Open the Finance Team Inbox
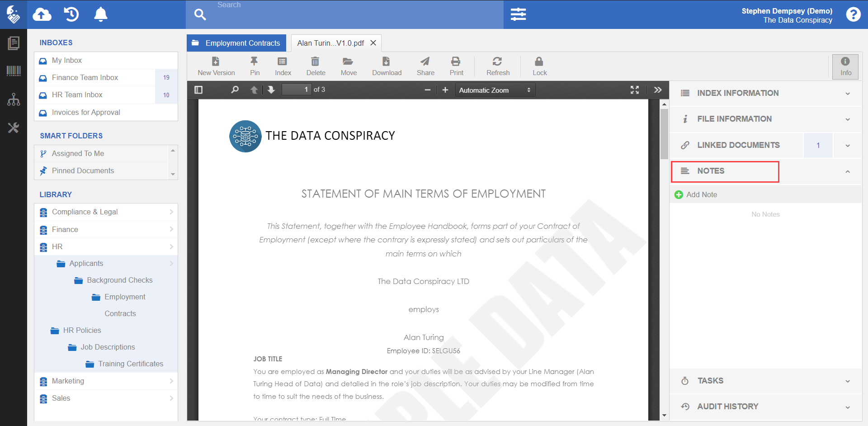 click(x=106, y=78)
